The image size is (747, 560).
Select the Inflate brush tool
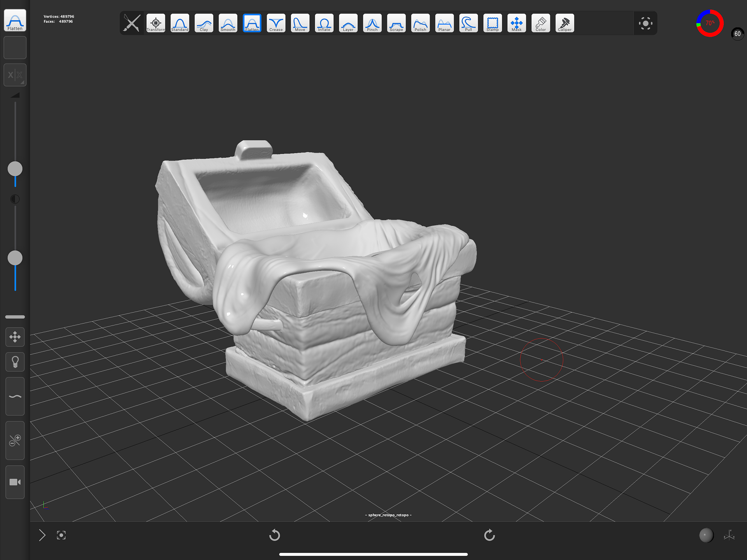tap(324, 23)
